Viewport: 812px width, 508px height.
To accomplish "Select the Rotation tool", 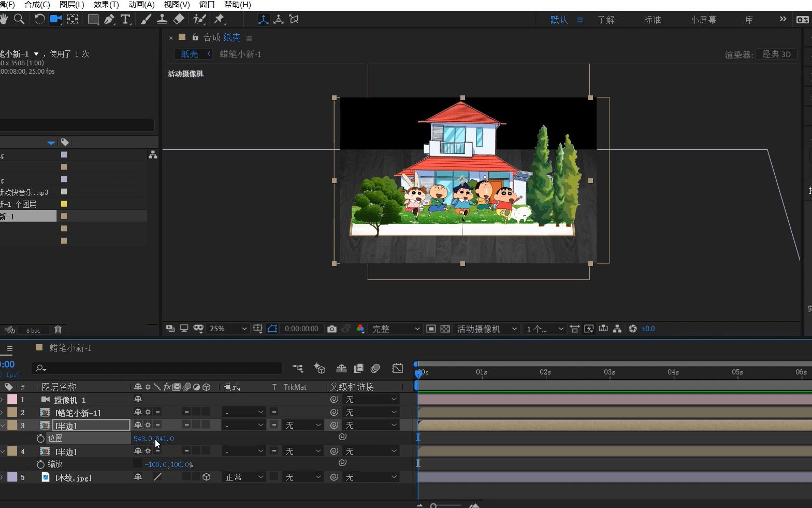I will pos(39,19).
